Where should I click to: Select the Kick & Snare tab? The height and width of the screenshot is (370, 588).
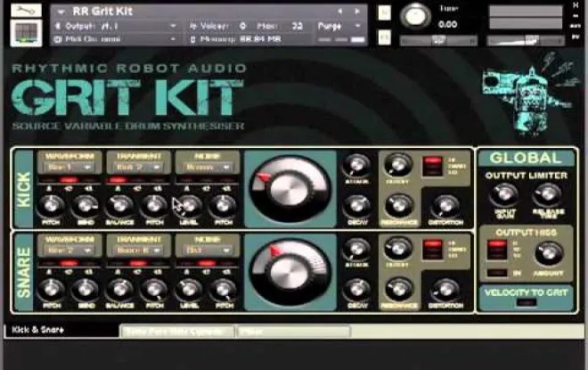(61, 330)
